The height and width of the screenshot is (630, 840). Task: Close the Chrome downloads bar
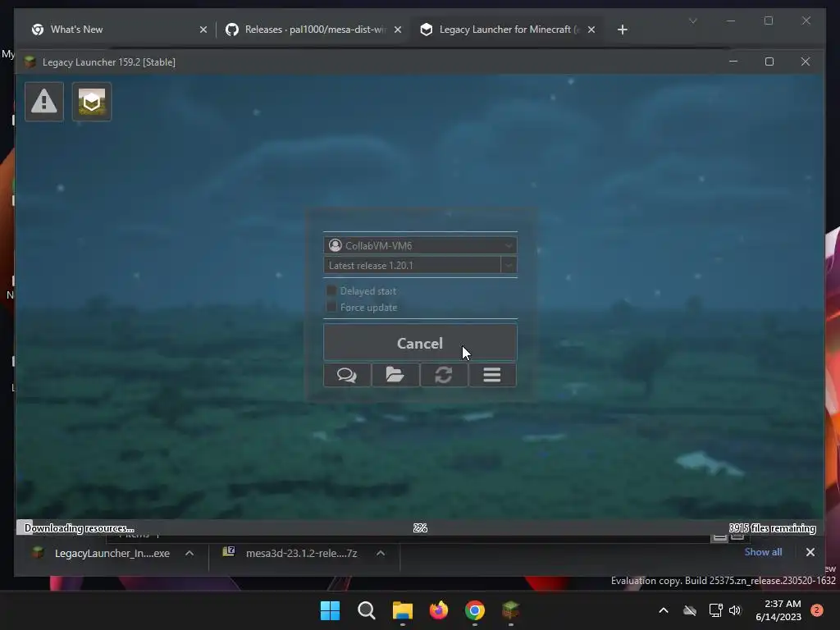coord(810,552)
